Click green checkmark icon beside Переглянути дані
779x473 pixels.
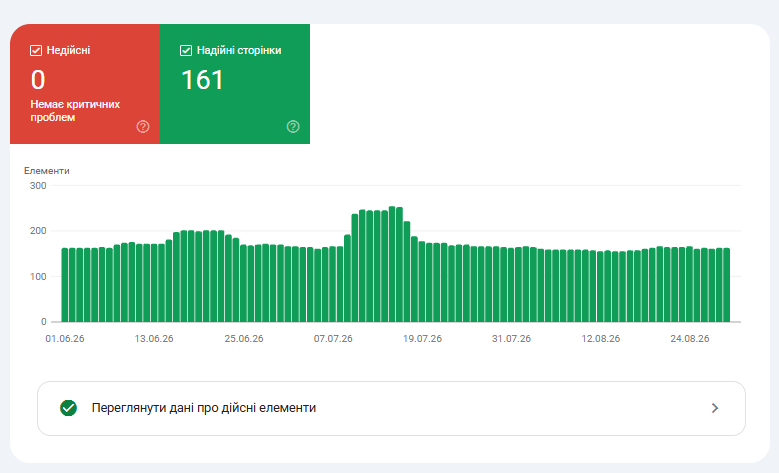click(x=69, y=408)
